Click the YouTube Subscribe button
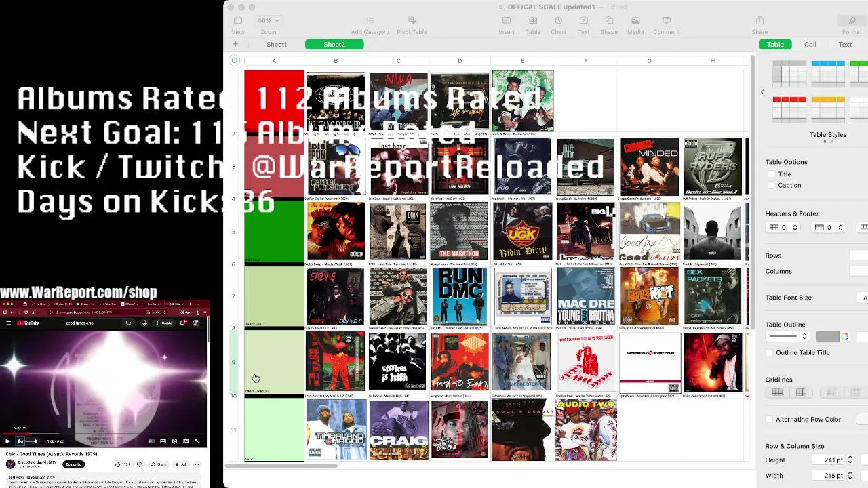Screen dimensions: 868x488 [74, 464]
